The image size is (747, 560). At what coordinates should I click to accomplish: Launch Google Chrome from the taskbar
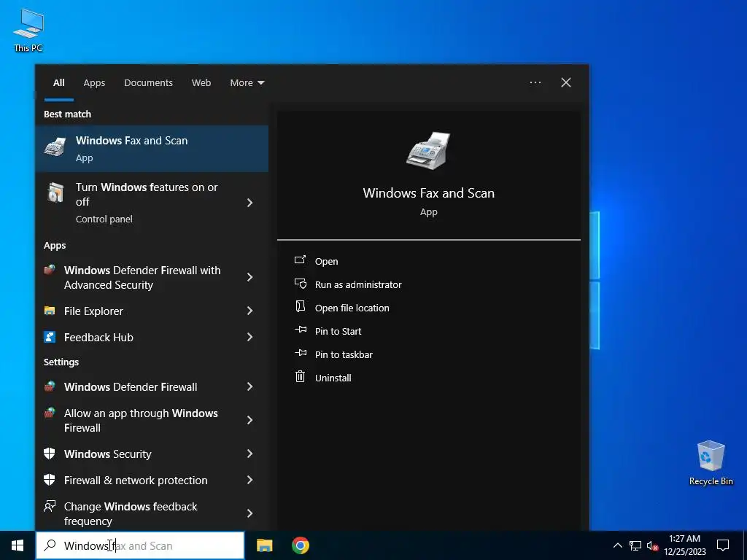301,545
